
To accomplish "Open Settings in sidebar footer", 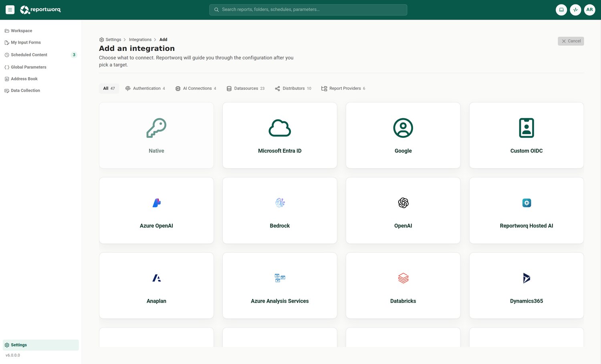I will click(41, 345).
